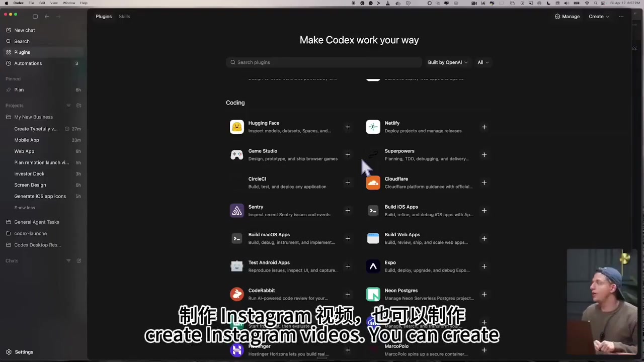Click the compose icon beside Chats
This screenshot has width=644, height=362.
[x=78, y=261]
